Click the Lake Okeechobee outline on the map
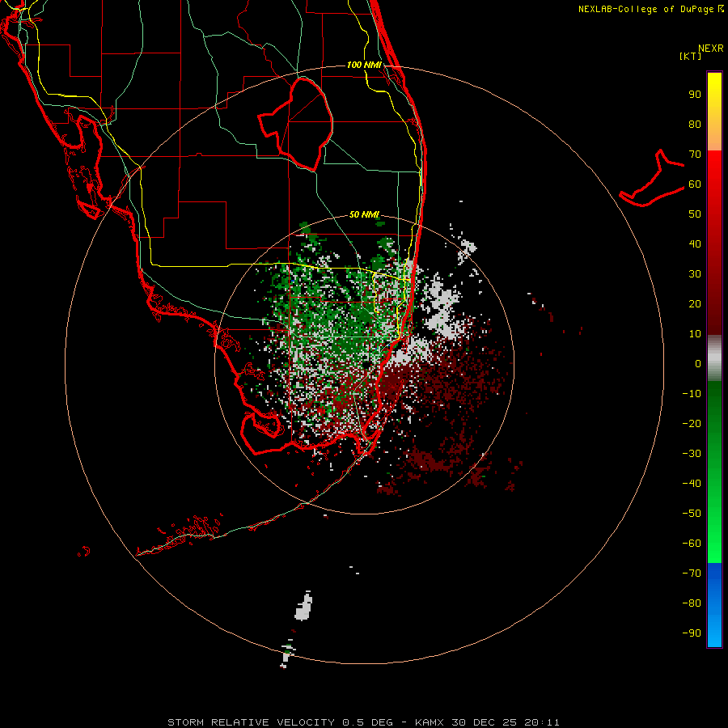This screenshot has height=728, width=728. [296, 124]
